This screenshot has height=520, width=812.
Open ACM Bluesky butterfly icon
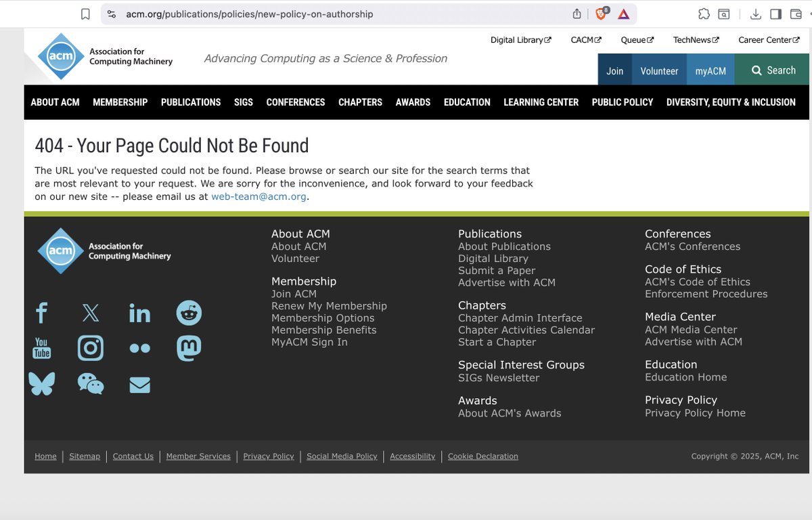tap(42, 384)
